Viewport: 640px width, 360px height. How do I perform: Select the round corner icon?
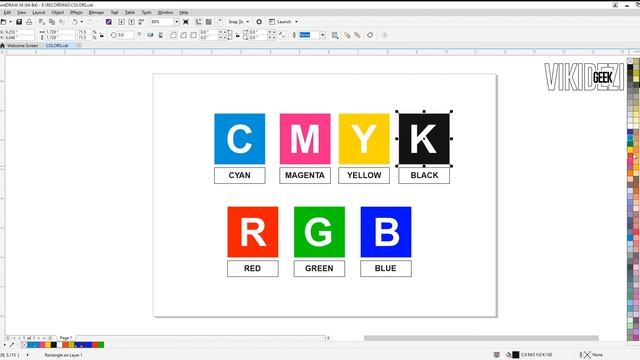point(173,35)
